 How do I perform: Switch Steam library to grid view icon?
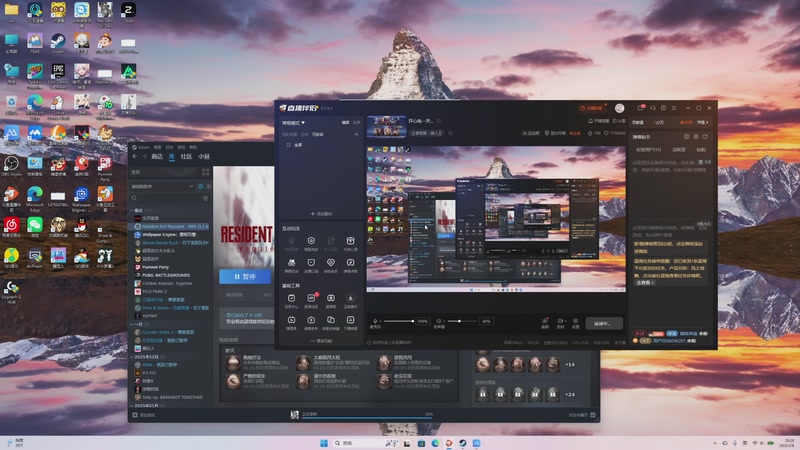pyautogui.click(x=205, y=172)
